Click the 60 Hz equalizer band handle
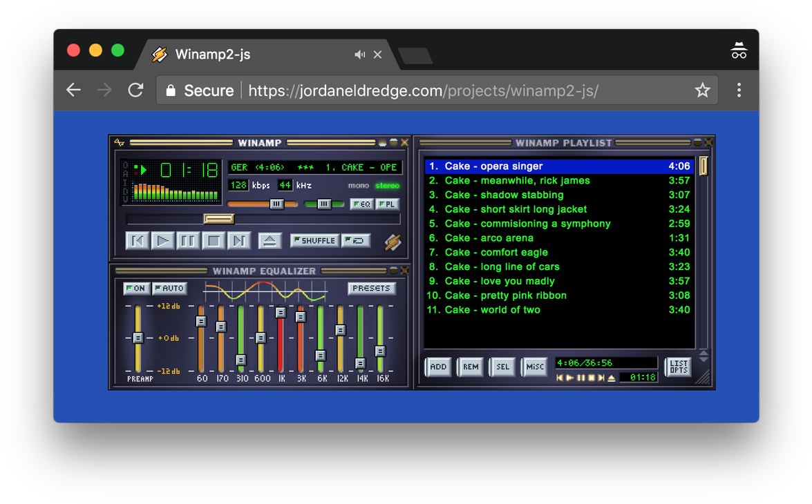 pyautogui.click(x=202, y=321)
